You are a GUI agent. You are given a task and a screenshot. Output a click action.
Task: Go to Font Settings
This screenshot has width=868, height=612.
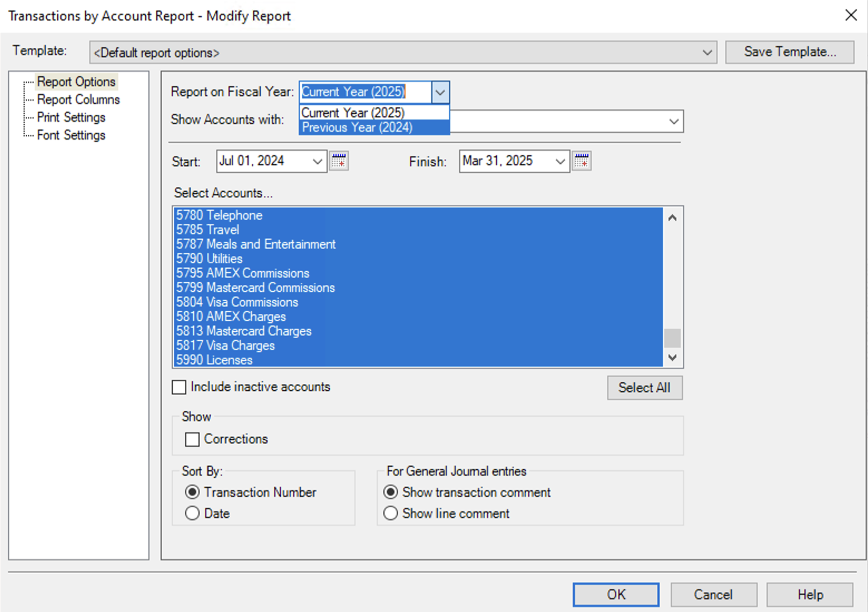[x=71, y=135]
